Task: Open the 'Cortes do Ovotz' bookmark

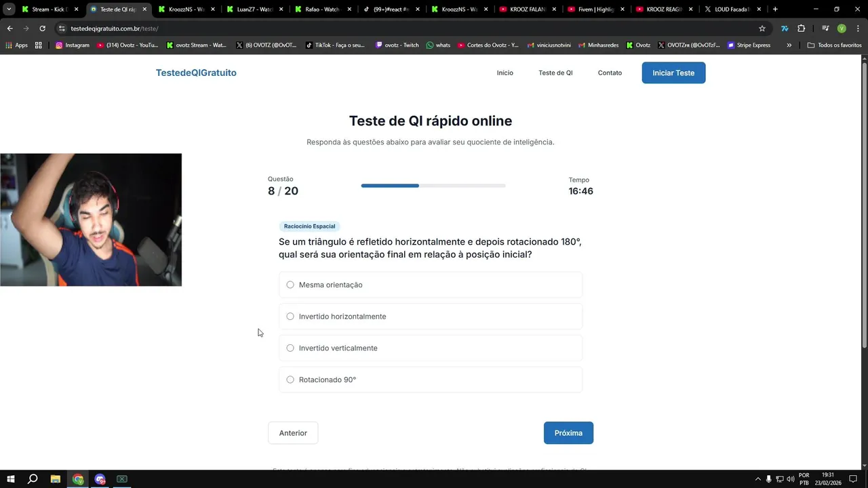Action: (488, 45)
